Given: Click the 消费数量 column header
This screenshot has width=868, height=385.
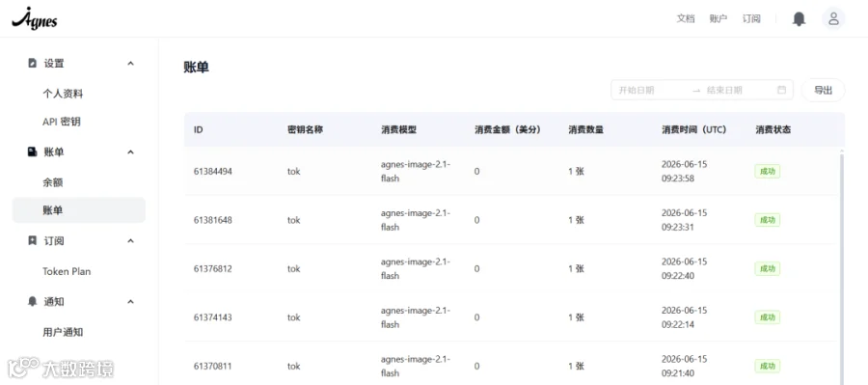Looking at the screenshot, I should tap(585, 129).
